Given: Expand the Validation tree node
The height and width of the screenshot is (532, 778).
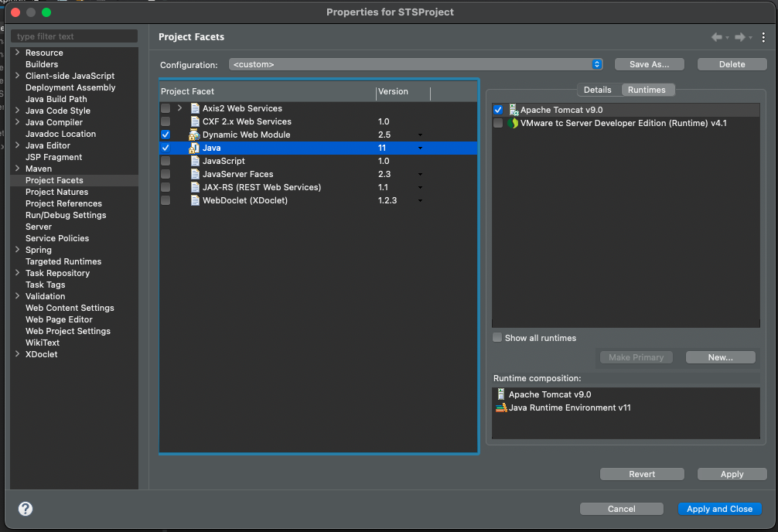Looking at the screenshot, I should 17,296.
